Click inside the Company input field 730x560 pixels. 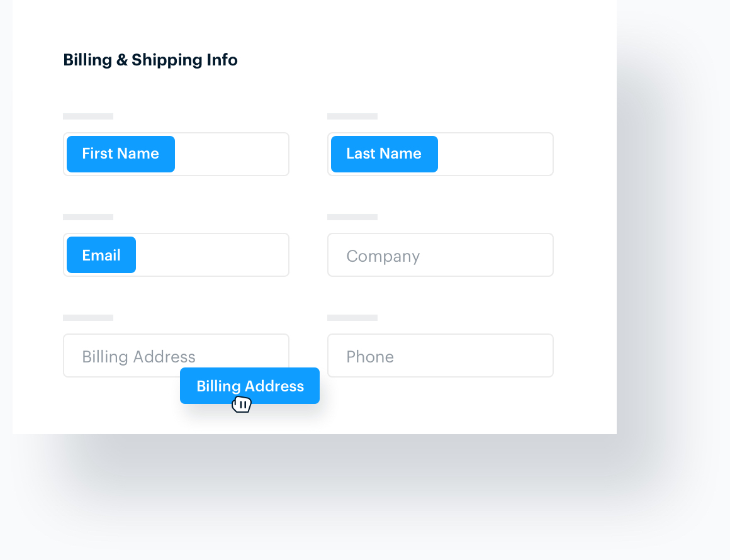tap(441, 255)
